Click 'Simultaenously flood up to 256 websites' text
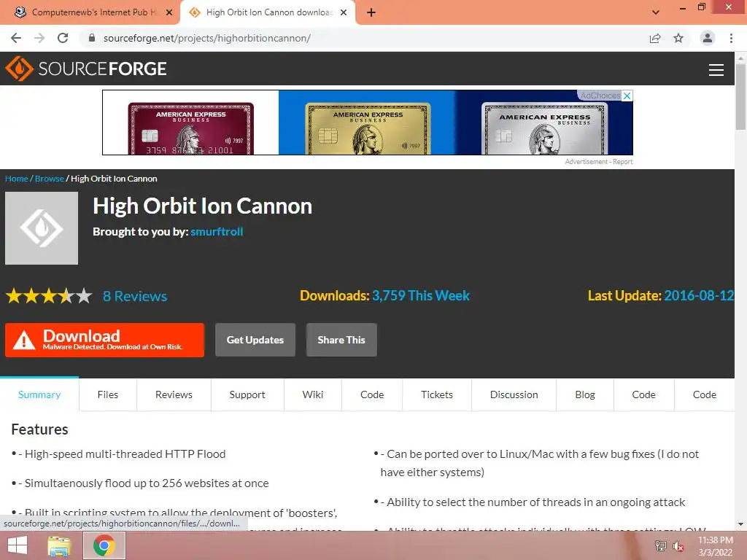The height and width of the screenshot is (560, 747). click(x=147, y=483)
